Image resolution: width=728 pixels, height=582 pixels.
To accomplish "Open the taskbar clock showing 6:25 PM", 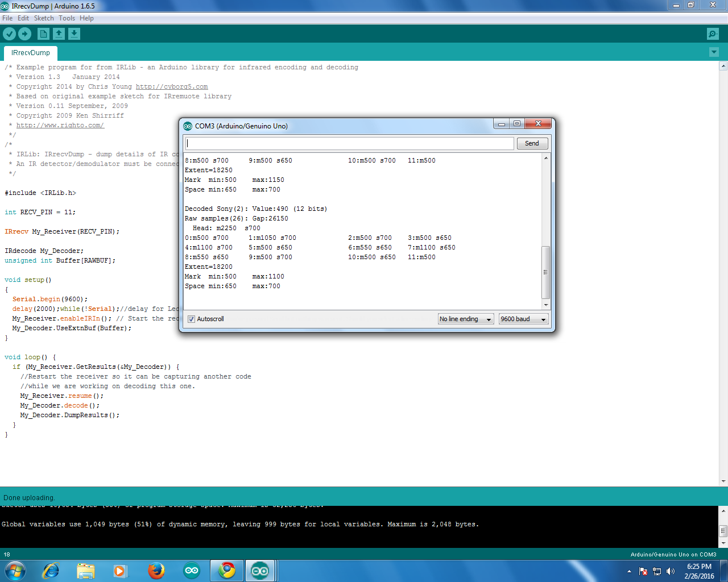I will [699, 571].
